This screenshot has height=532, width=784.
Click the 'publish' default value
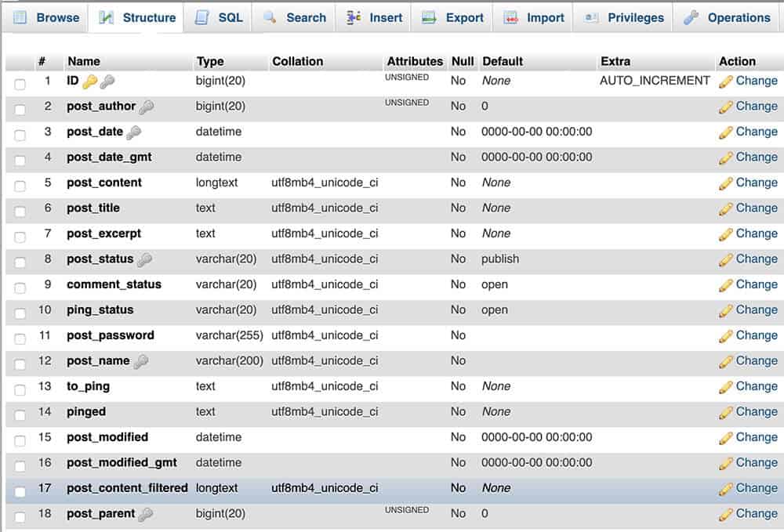(x=500, y=259)
